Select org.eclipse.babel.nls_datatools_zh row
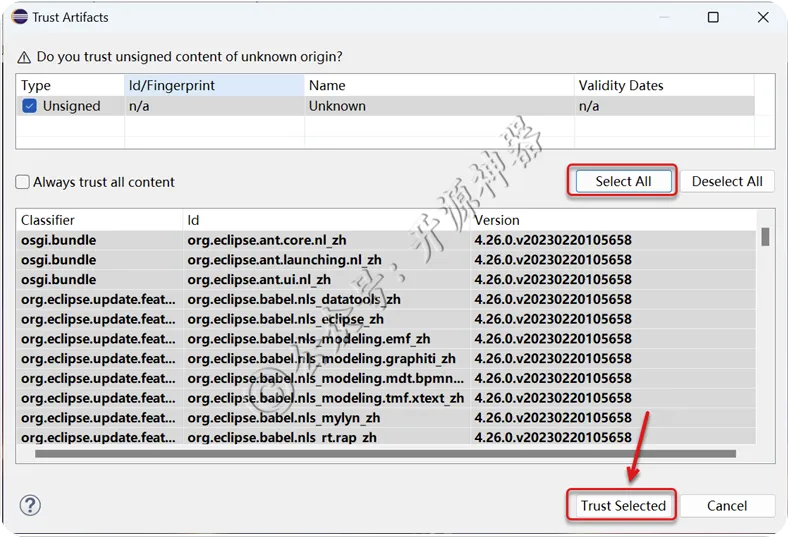 pos(385,299)
